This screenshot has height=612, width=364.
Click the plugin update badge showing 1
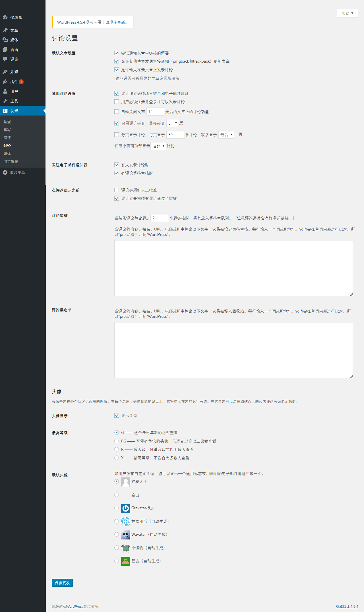point(21,82)
